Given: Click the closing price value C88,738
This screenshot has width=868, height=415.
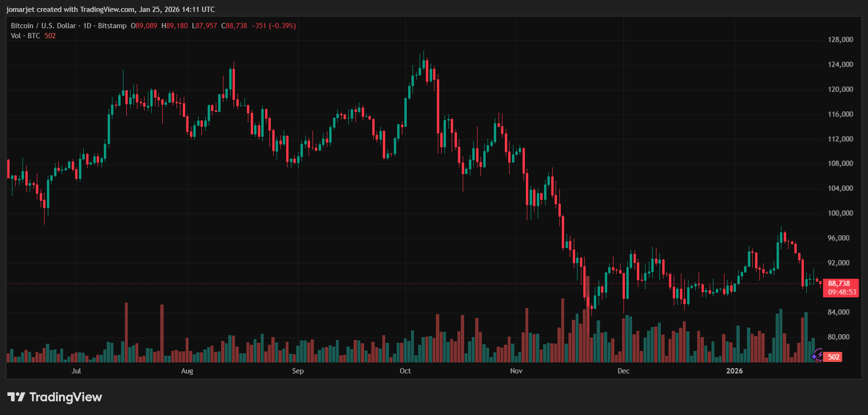Looking at the screenshot, I should point(234,26).
